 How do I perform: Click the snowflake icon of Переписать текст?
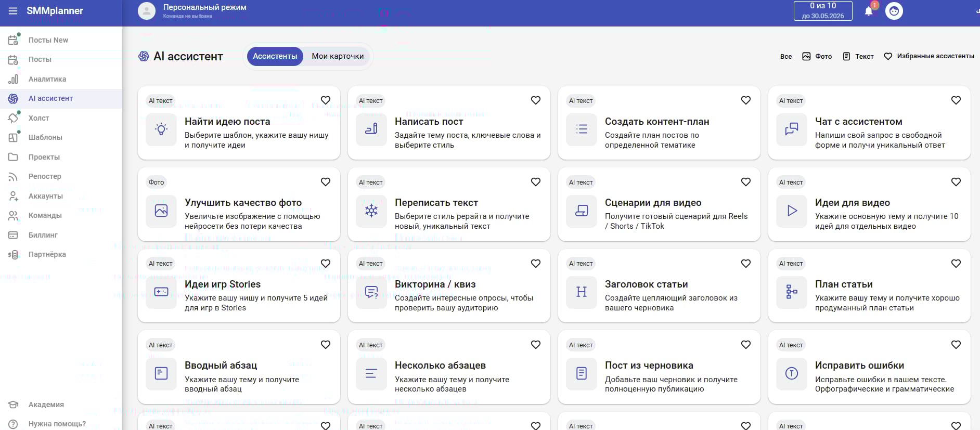[371, 211]
